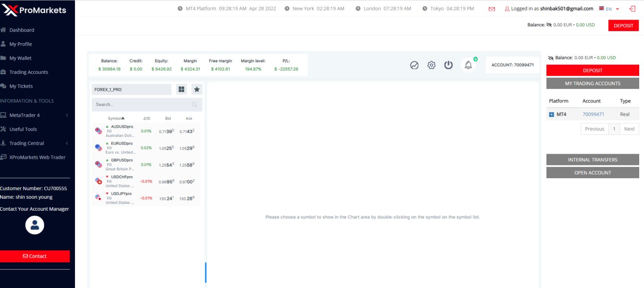This screenshot has height=288, width=644.
Task: Select the AUDUSDpro symbol row
Action: tap(147, 131)
